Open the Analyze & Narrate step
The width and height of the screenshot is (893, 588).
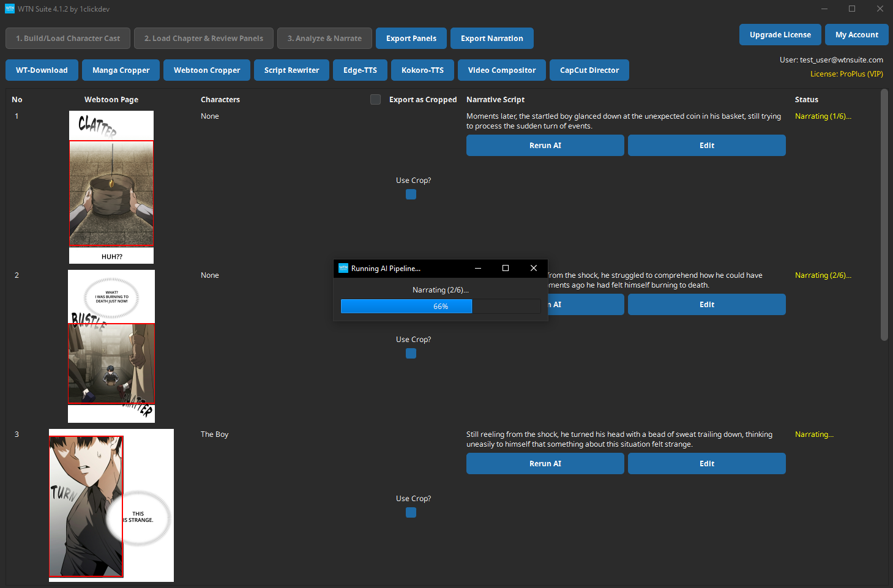324,38
